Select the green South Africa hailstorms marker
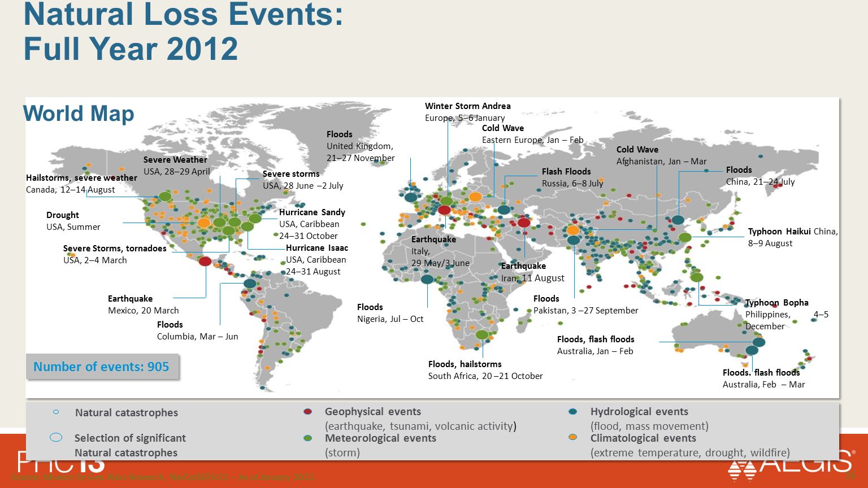Viewport: 868px width, 488px height. click(x=482, y=334)
